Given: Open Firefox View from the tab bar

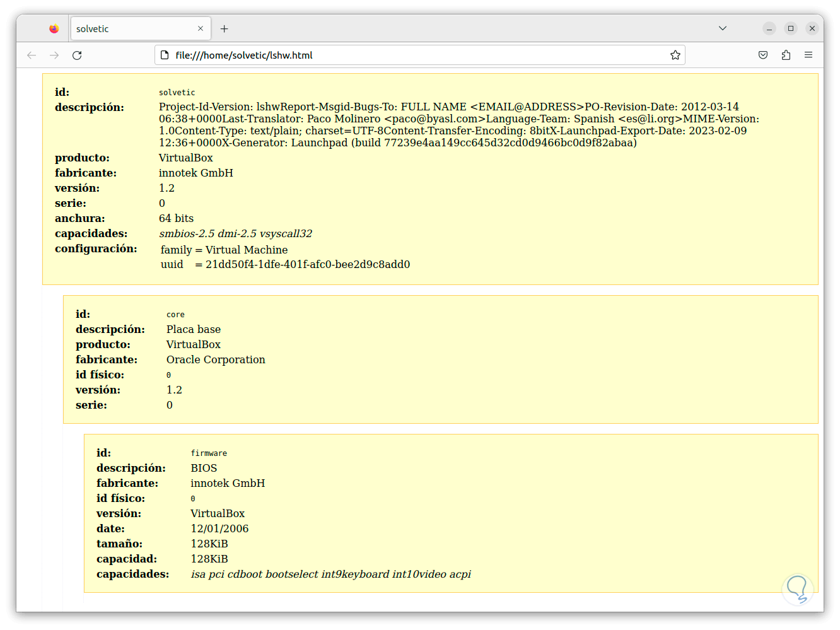Looking at the screenshot, I should pos(54,28).
